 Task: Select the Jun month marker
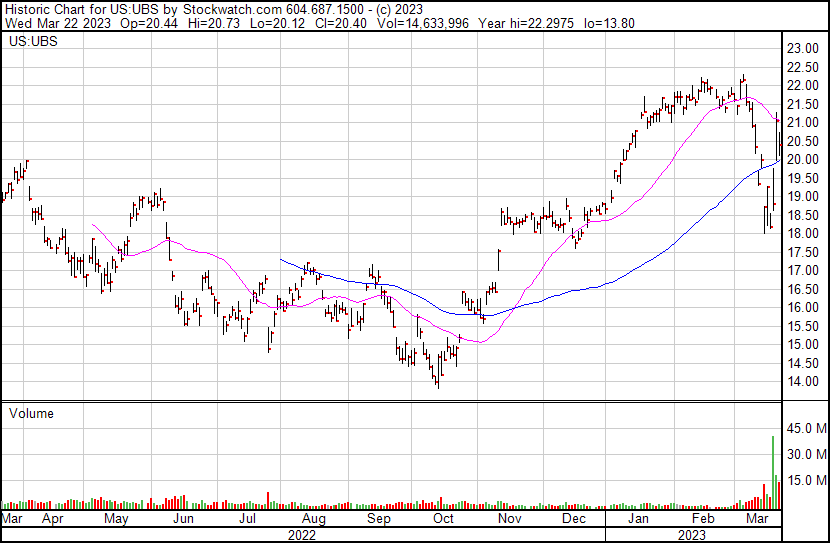[x=183, y=520]
